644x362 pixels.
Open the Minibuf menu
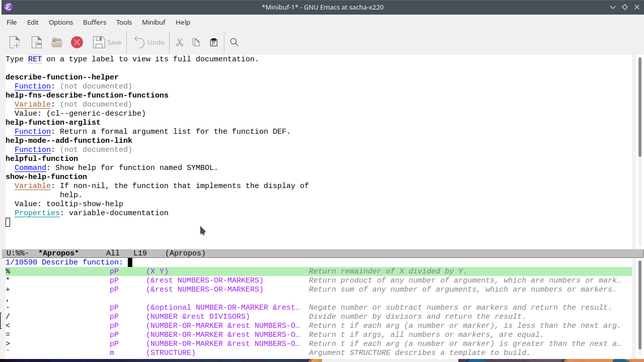coord(153,22)
